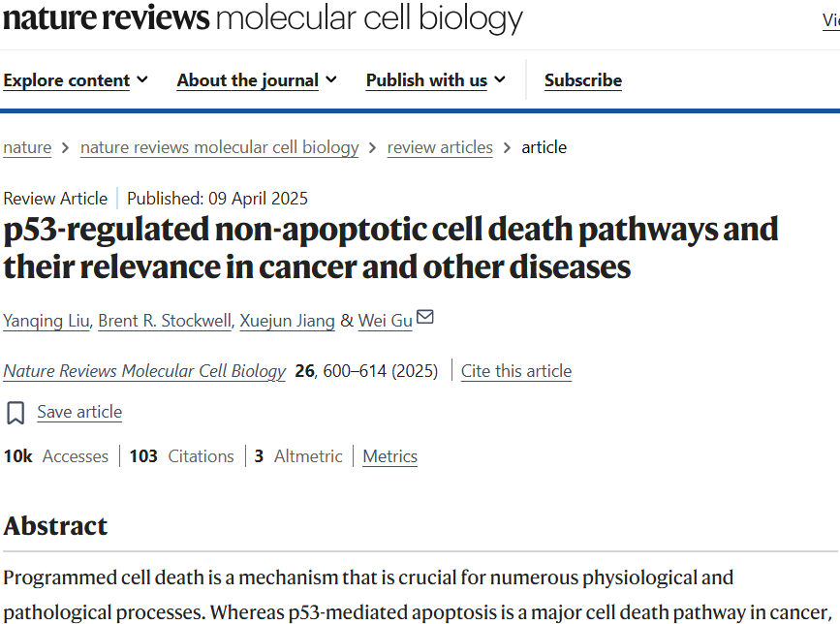Click the envelope icon next to Wei Gu
Screen dimensions: 840x624
[x=424, y=317]
